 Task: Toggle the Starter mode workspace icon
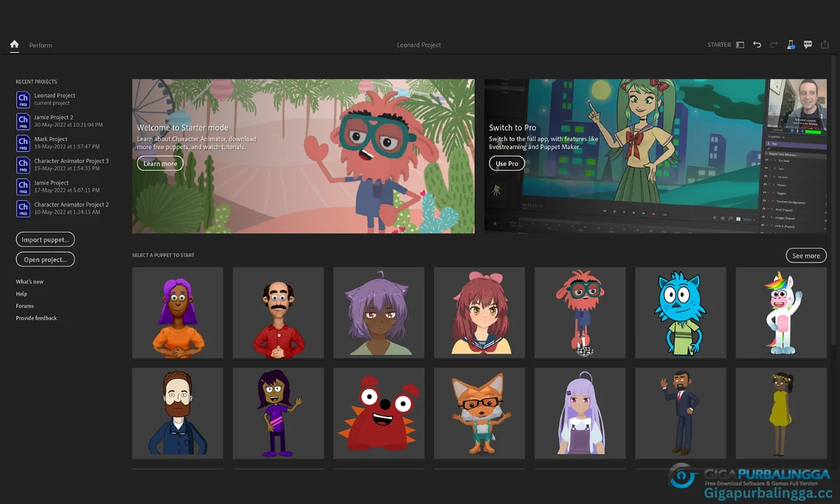(x=740, y=45)
